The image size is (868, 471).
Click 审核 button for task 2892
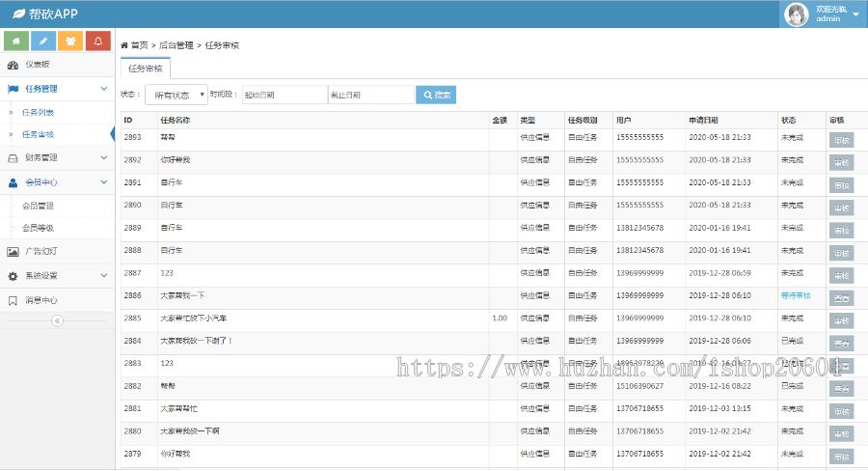[841, 162]
